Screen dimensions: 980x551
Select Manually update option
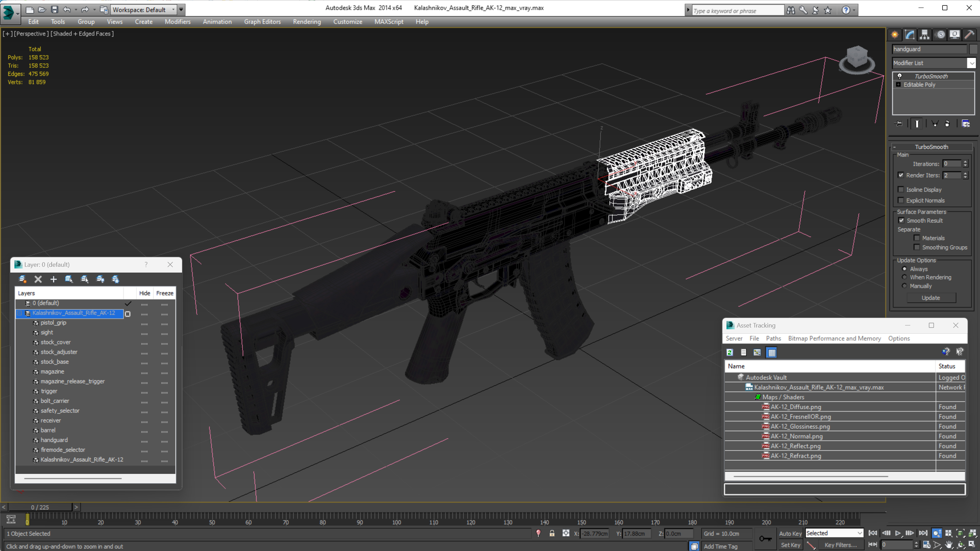[x=905, y=286]
